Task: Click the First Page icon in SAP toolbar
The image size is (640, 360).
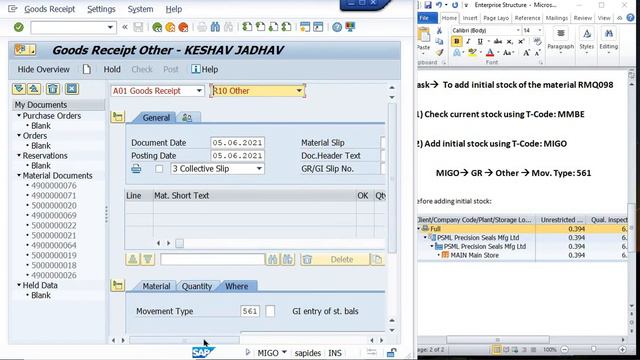Action: pos(247,27)
